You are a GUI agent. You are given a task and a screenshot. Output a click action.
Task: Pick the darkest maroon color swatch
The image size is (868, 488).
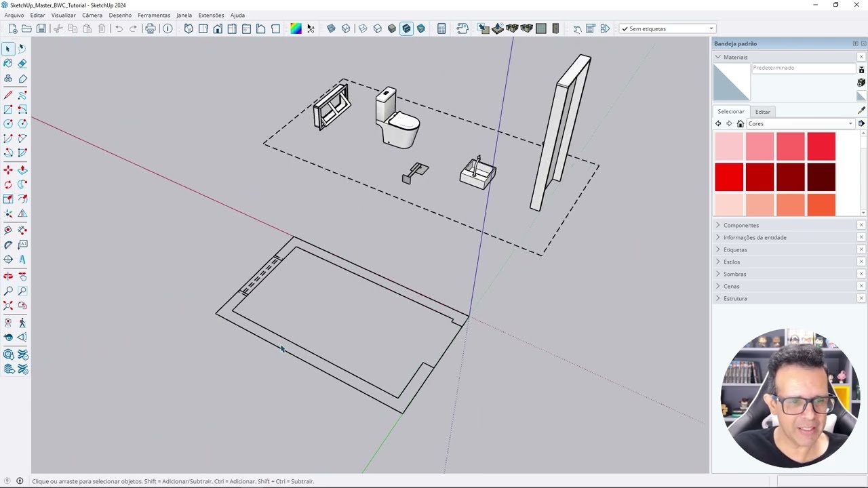pyautogui.click(x=821, y=177)
